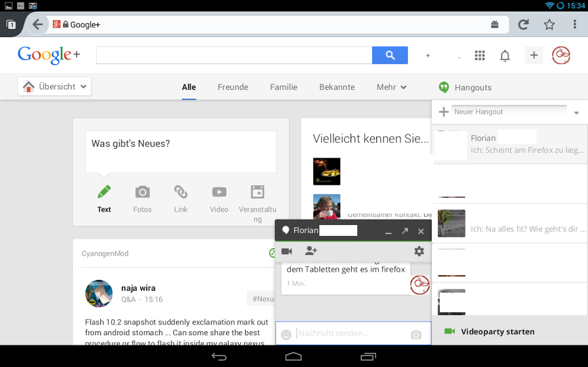Select the Fotos camera icon

[x=143, y=192]
